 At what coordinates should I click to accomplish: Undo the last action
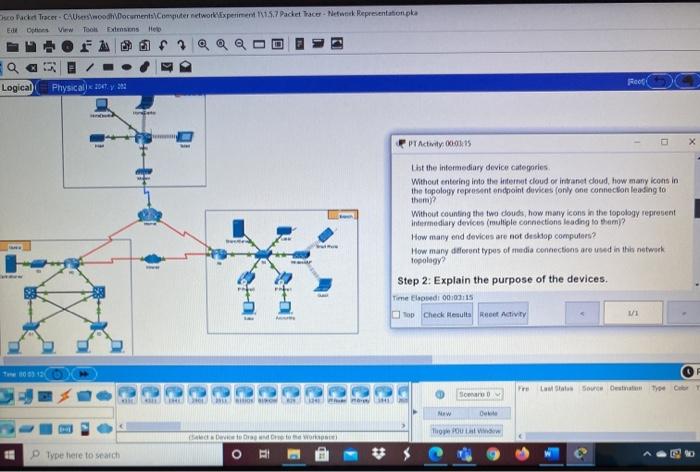coord(163,45)
